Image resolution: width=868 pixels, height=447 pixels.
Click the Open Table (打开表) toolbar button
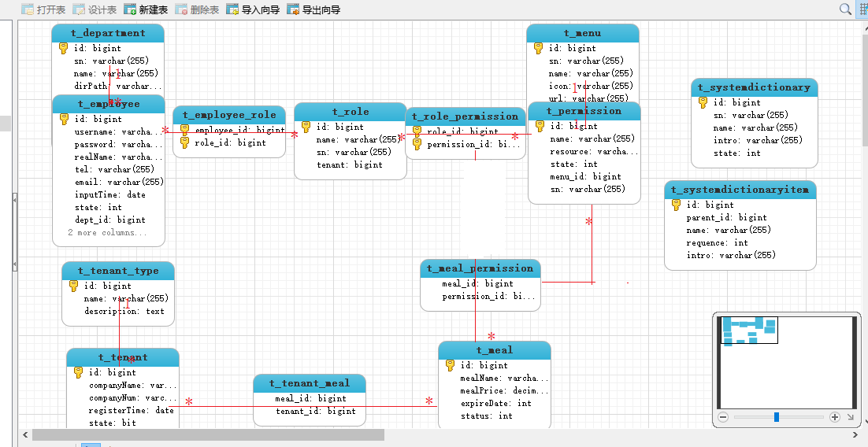click(43, 9)
